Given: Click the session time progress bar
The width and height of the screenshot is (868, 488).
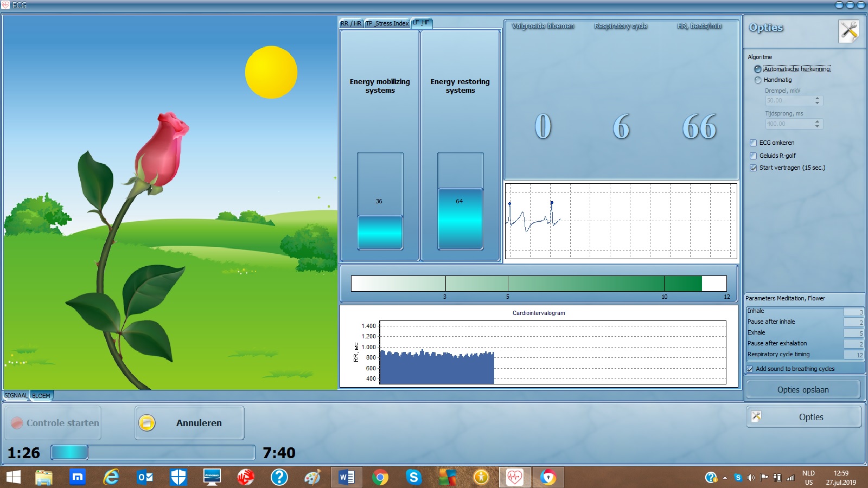Looking at the screenshot, I should [152, 452].
